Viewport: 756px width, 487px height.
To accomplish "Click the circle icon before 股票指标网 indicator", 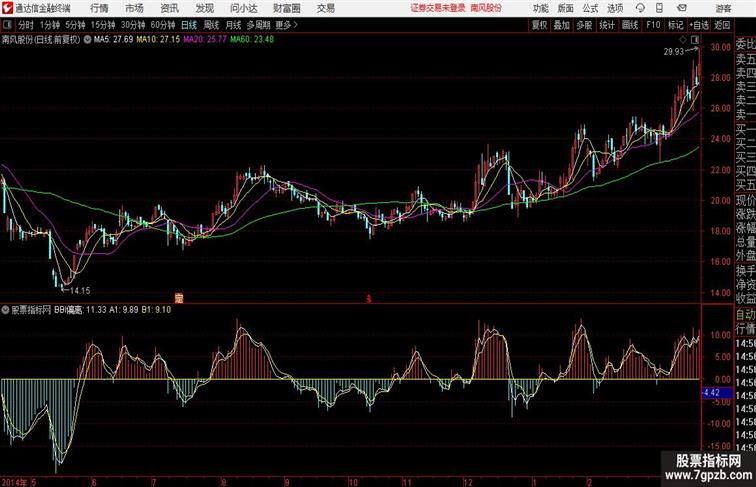I will click(x=5, y=310).
